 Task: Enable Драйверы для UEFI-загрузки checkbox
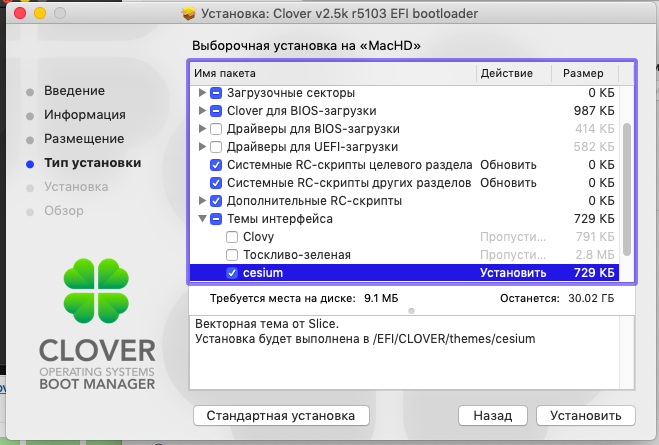point(216,147)
